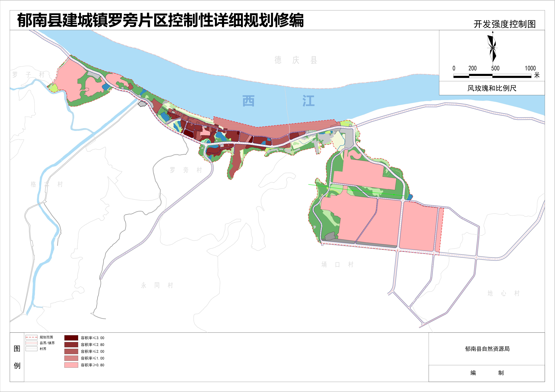The height and width of the screenshot is (392, 555).
Task: Click the 郁南县自然资源局 title block text
Action: (487, 349)
